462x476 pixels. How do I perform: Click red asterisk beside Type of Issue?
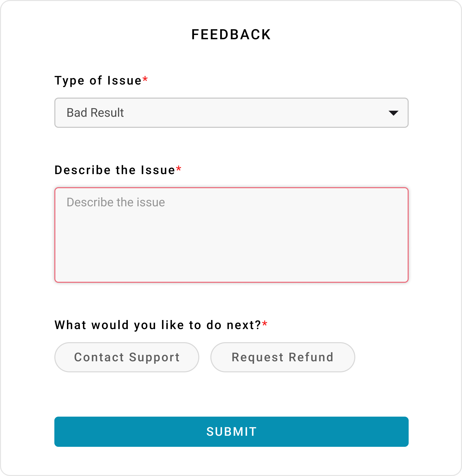tap(145, 80)
